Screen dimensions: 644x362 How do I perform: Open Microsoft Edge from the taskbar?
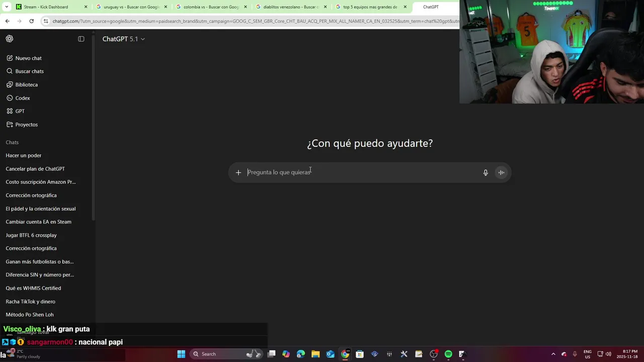[301, 354]
